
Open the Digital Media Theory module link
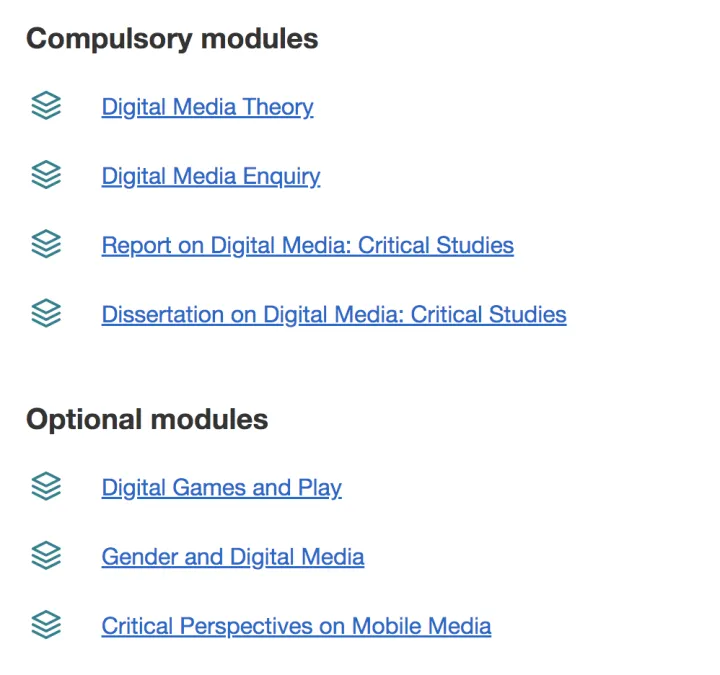(x=208, y=107)
